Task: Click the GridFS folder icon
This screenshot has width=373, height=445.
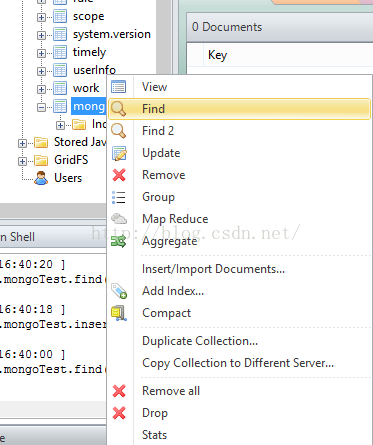Action: click(41, 160)
